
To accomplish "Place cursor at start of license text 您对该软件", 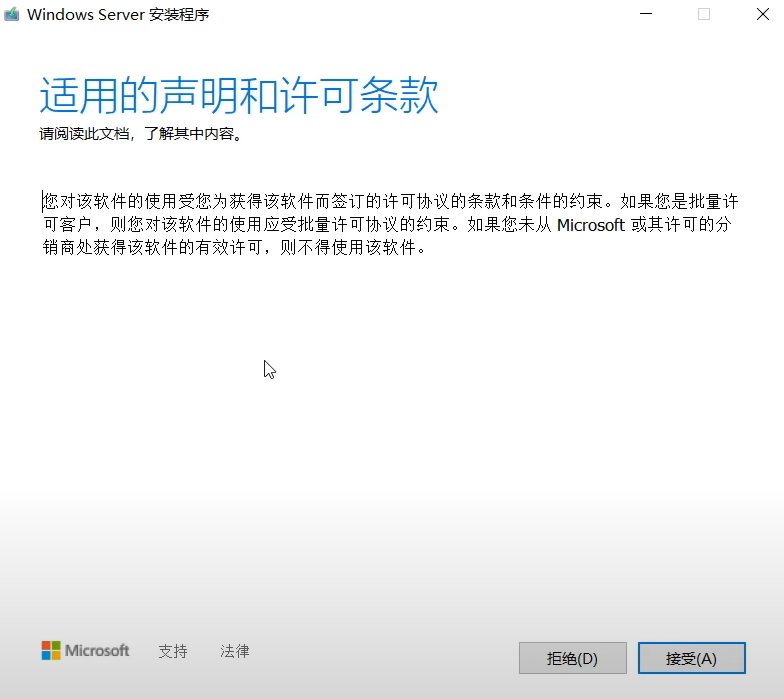I will pos(45,200).
